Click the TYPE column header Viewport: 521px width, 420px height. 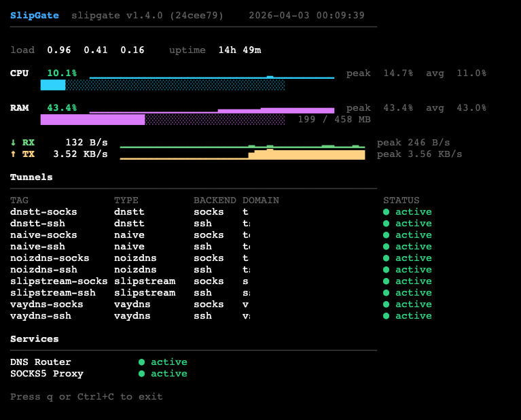[126, 200]
